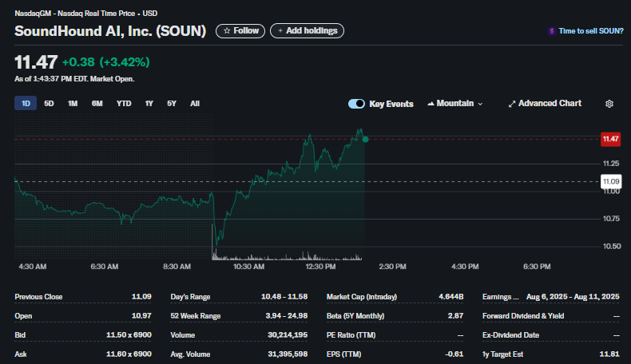Open the chart settings gear icon
Viewport: 631px width, 364px height.
click(x=609, y=104)
